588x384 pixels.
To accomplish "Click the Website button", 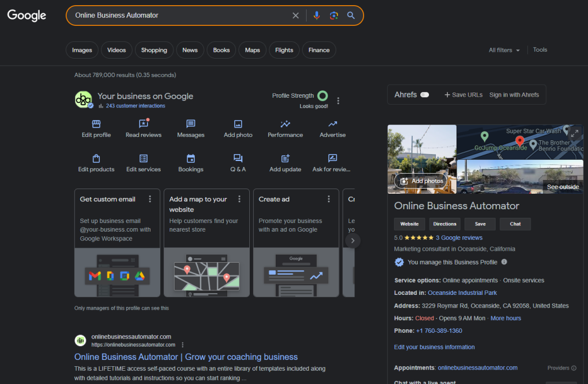I will click(409, 224).
